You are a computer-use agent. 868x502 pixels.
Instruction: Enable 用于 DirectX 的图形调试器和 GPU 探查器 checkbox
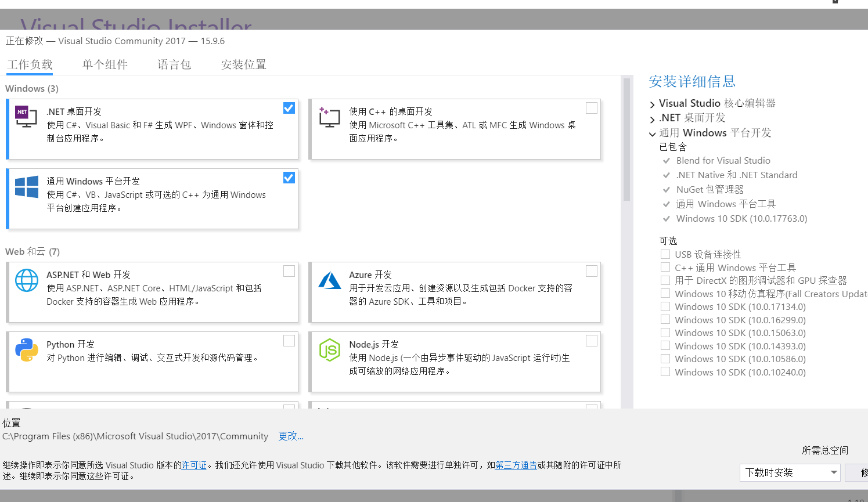(x=665, y=280)
